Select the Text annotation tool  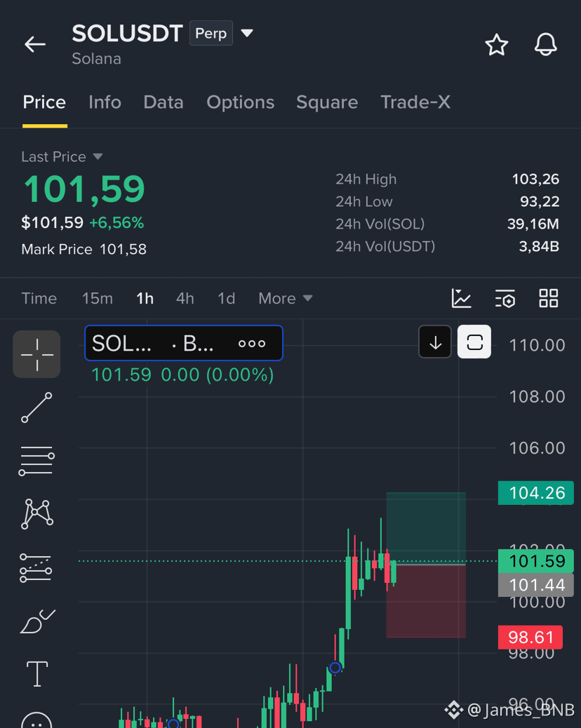coord(37,674)
